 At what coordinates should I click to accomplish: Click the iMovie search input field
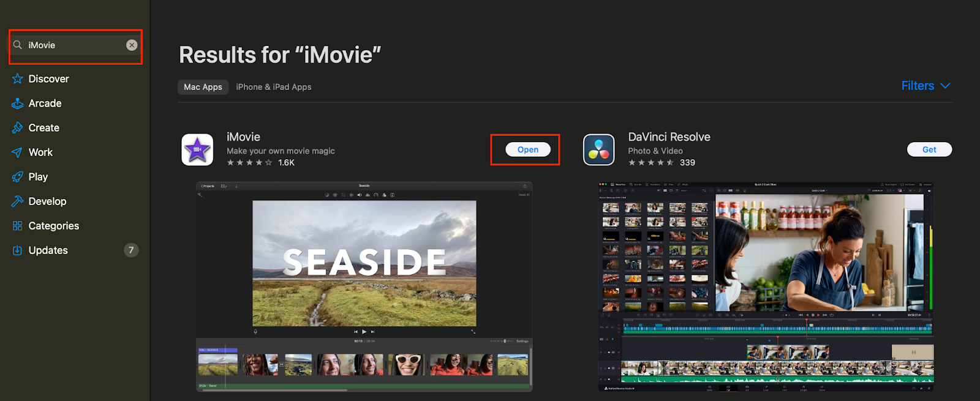coord(73,45)
